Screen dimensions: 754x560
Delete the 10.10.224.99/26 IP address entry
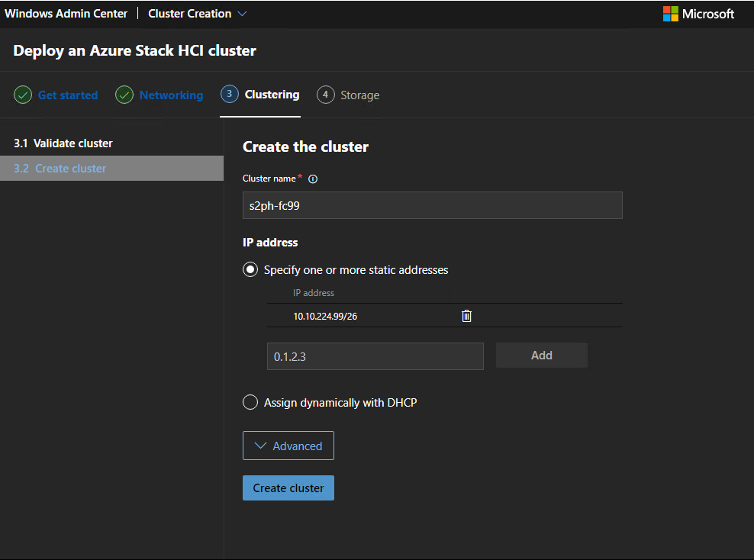tap(467, 316)
